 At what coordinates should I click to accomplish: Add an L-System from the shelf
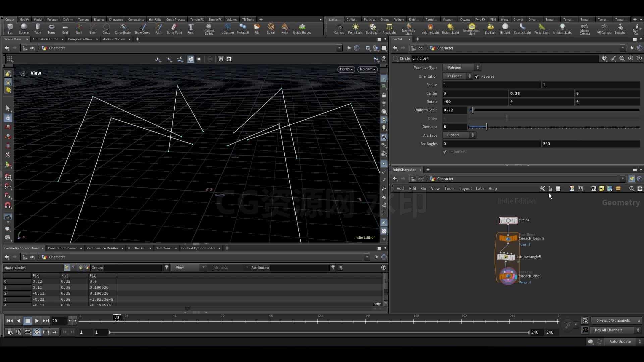pyautogui.click(x=228, y=29)
